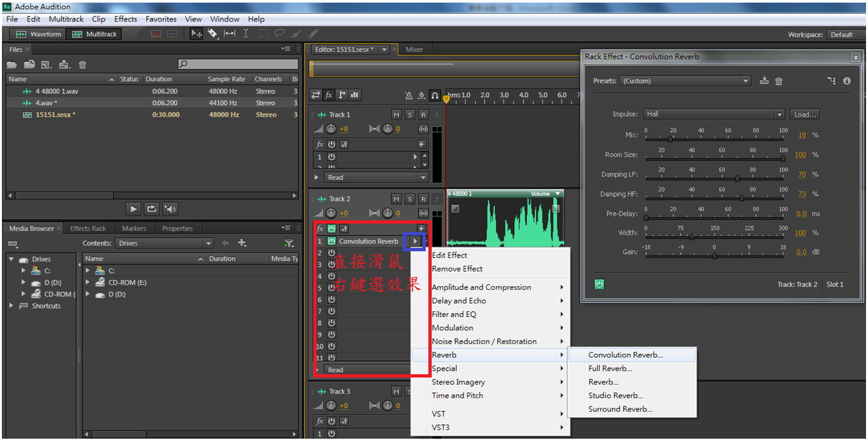Open Track 1 automation mode Read dropdown
868x440 pixels.
point(376,178)
